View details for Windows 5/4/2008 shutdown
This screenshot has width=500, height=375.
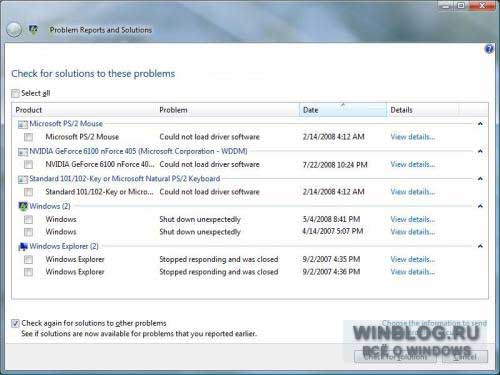(x=413, y=219)
